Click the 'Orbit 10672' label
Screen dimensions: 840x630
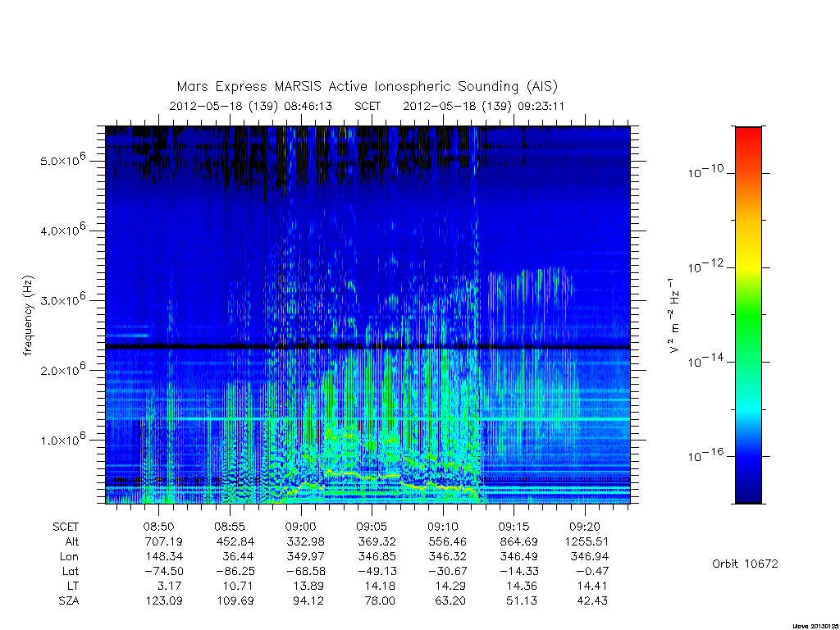coord(745,564)
